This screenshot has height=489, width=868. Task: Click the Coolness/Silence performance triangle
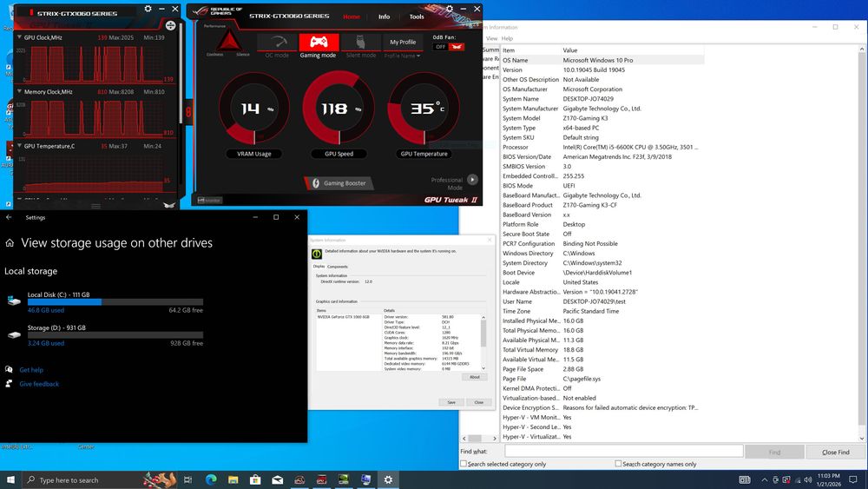(228, 42)
